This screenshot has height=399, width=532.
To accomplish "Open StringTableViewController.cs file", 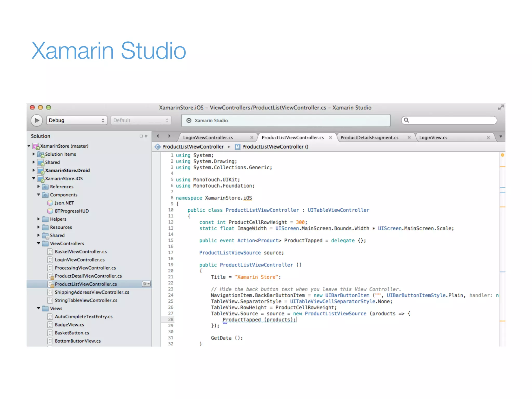I will pyautogui.click(x=86, y=300).
